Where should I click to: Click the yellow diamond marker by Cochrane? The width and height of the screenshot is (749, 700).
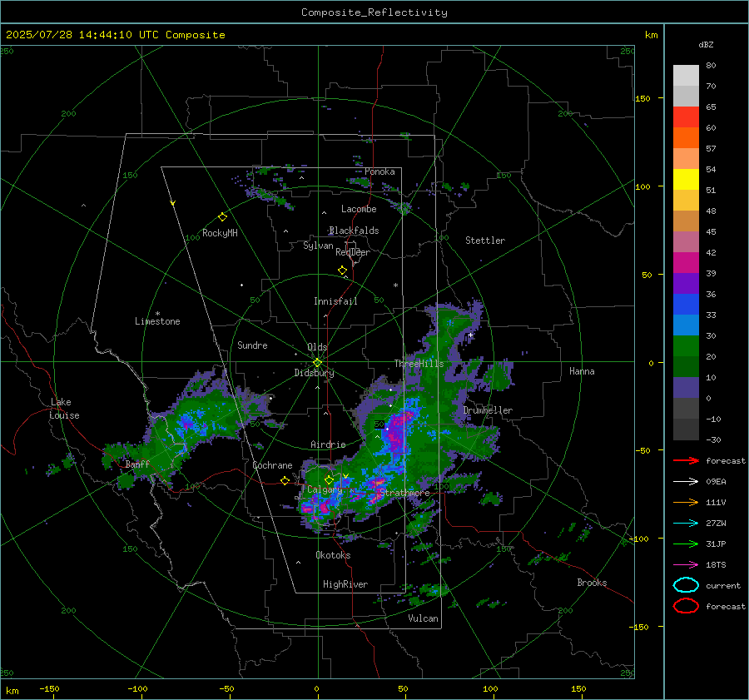[x=285, y=481]
